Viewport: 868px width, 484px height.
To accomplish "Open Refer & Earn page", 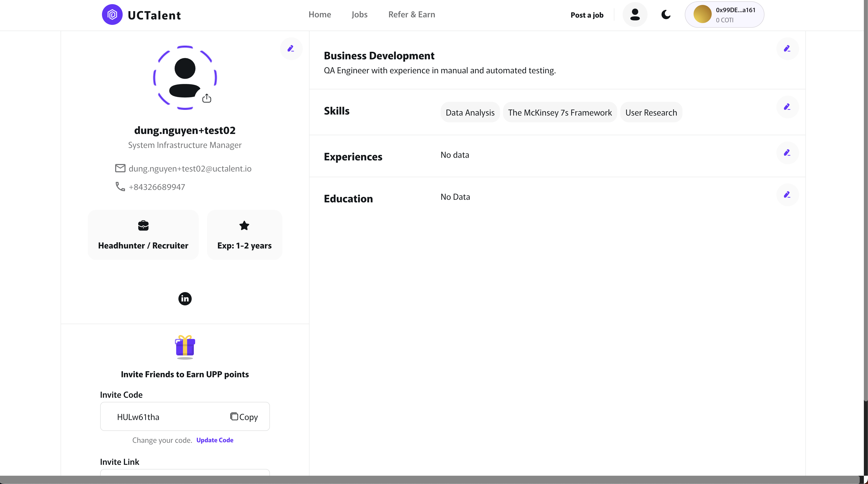I will tap(411, 15).
